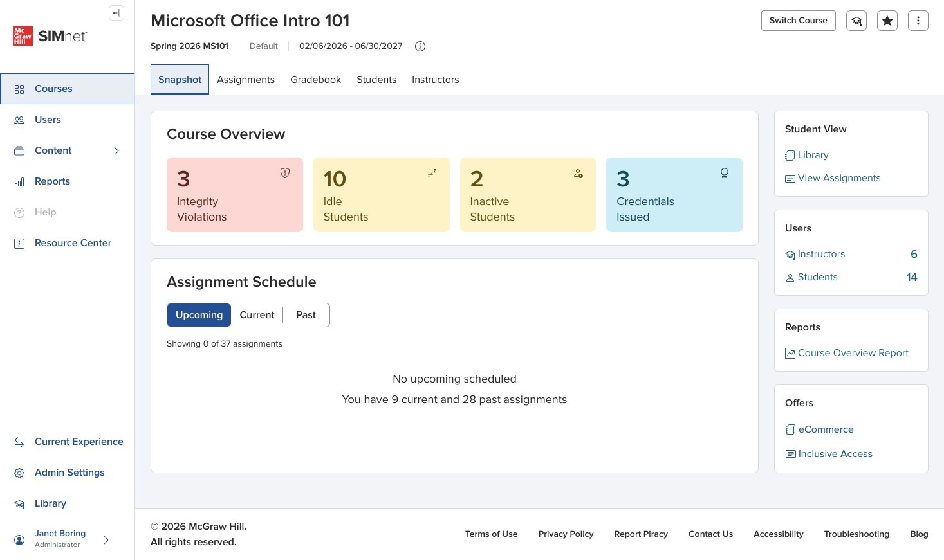Screen dimensions: 944x560
Task: Open the eCommerce offer link
Action: pyautogui.click(x=826, y=429)
